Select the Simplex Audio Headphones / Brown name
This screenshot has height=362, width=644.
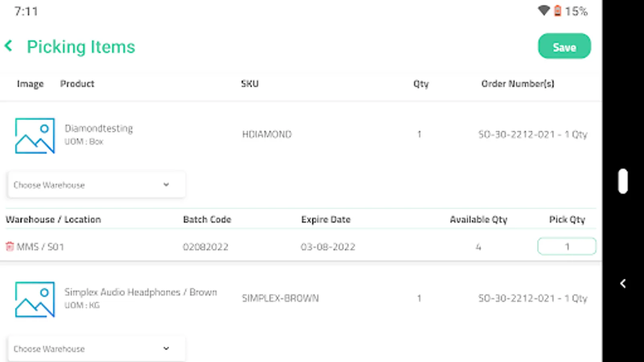pos(140,292)
